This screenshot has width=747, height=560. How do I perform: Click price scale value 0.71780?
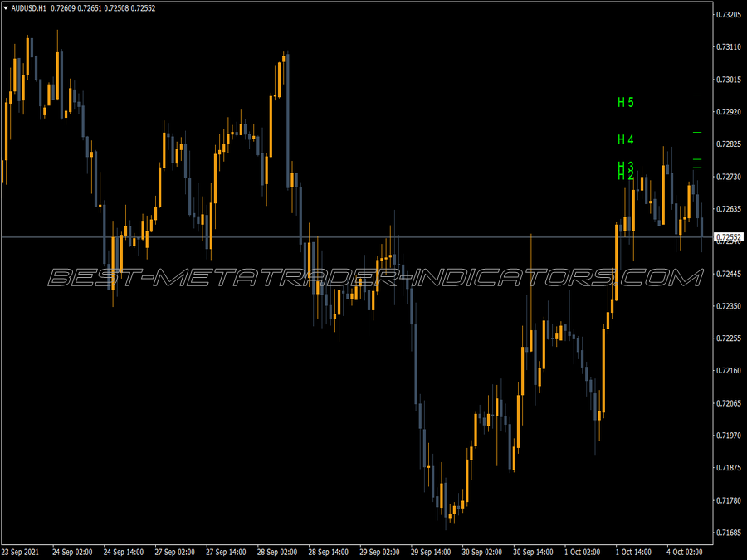coord(729,500)
